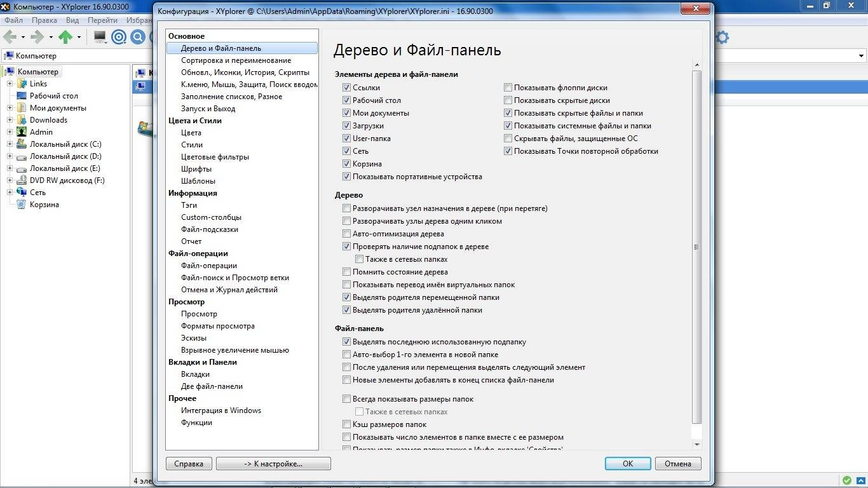Open the Back button history dropdown arrow
The height and width of the screenshot is (488, 868).
tap(23, 37)
